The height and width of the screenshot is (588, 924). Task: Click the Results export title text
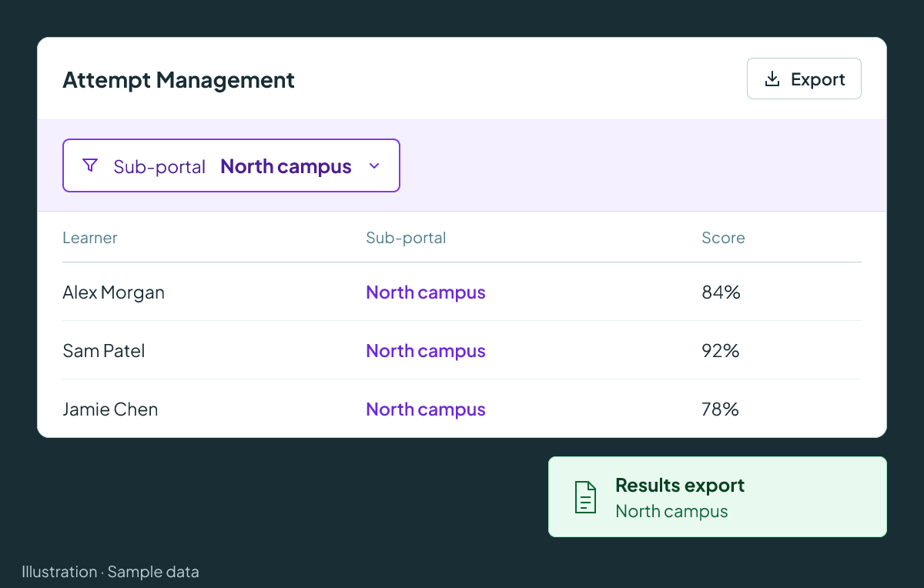[680, 486]
